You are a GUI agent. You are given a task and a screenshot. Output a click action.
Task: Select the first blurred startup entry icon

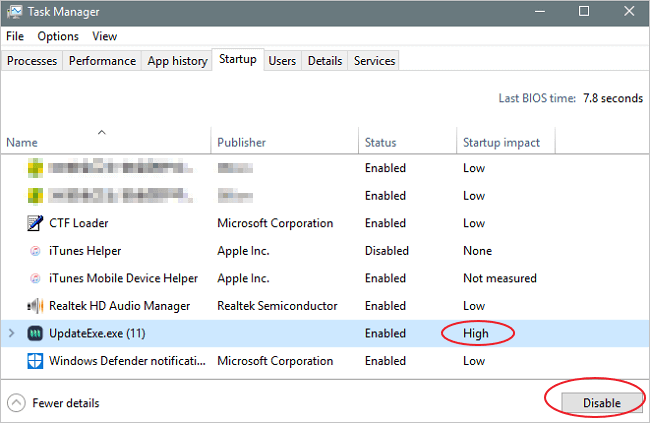33,168
